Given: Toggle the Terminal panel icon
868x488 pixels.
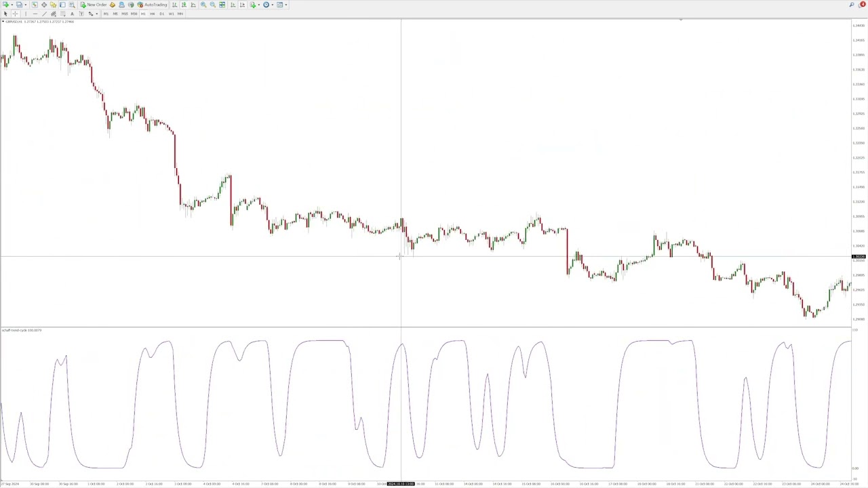Looking at the screenshot, I should 62,5.
